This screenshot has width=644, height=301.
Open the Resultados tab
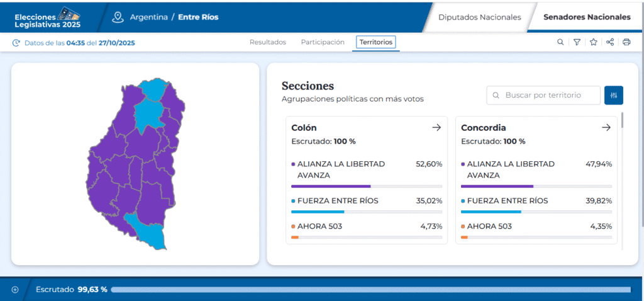(267, 42)
